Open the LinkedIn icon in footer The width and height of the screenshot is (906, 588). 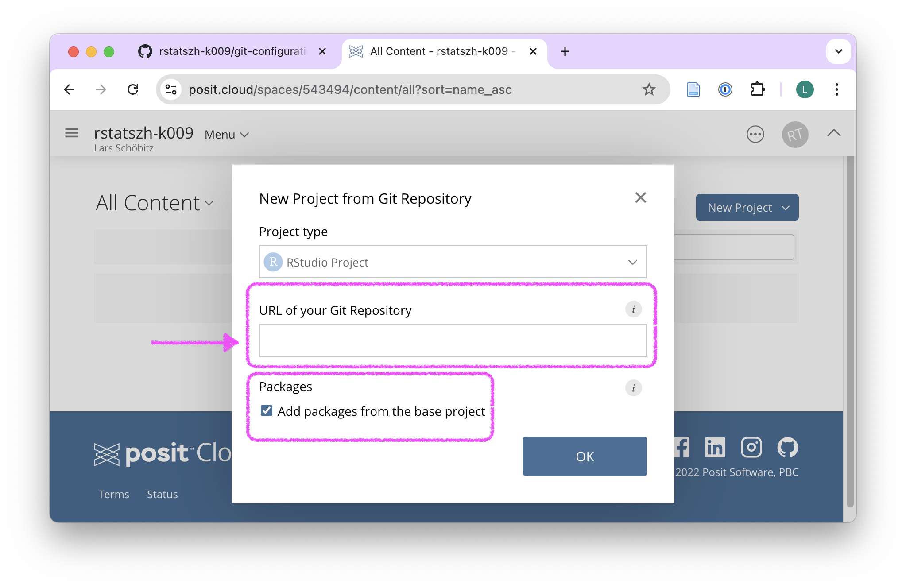point(715,447)
